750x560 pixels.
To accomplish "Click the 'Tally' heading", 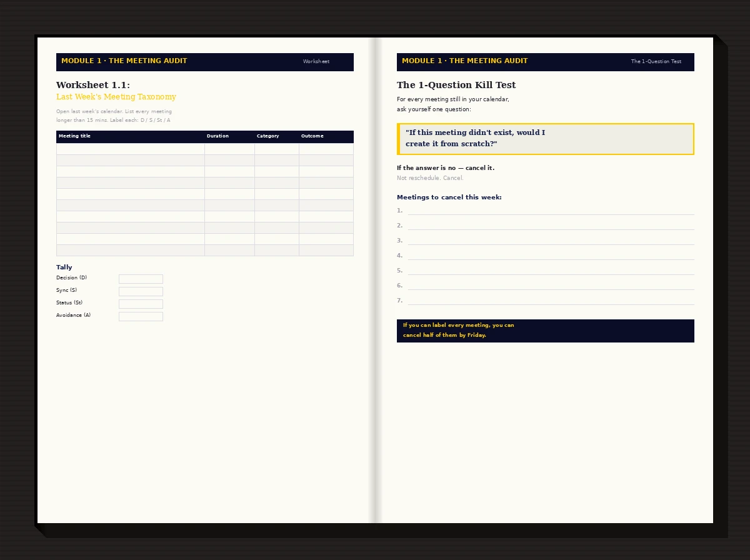I will point(64,267).
